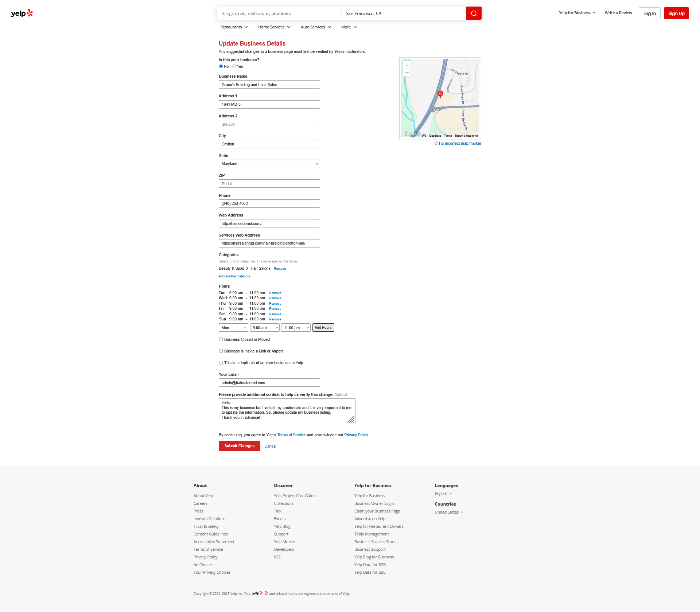
Task: Click the map keyboard shortcuts icon
Action: click(424, 136)
